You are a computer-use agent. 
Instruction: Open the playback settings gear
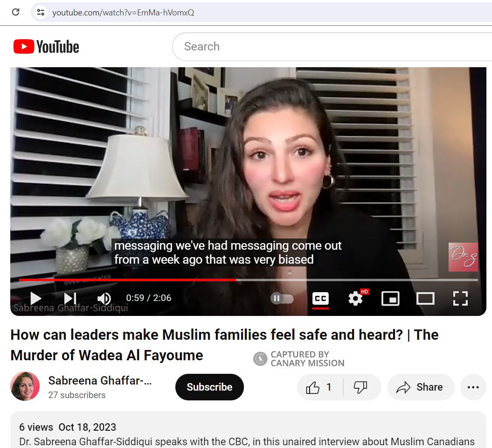click(x=355, y=299)
